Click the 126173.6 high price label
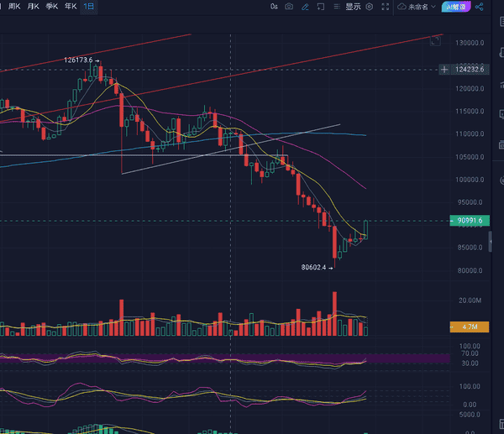Image resolution: width=504 pixels, height=434 pixels. [x=80, y=60]
